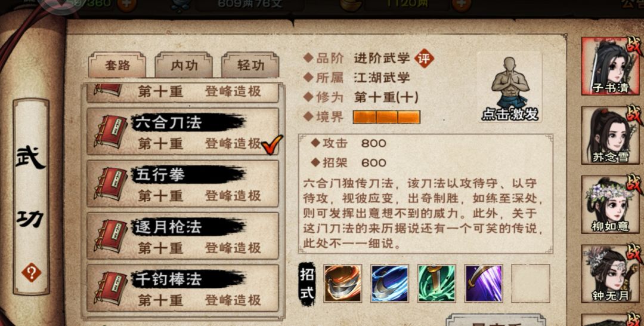Switch to the 套路 tab

click(x=117, y=65)
